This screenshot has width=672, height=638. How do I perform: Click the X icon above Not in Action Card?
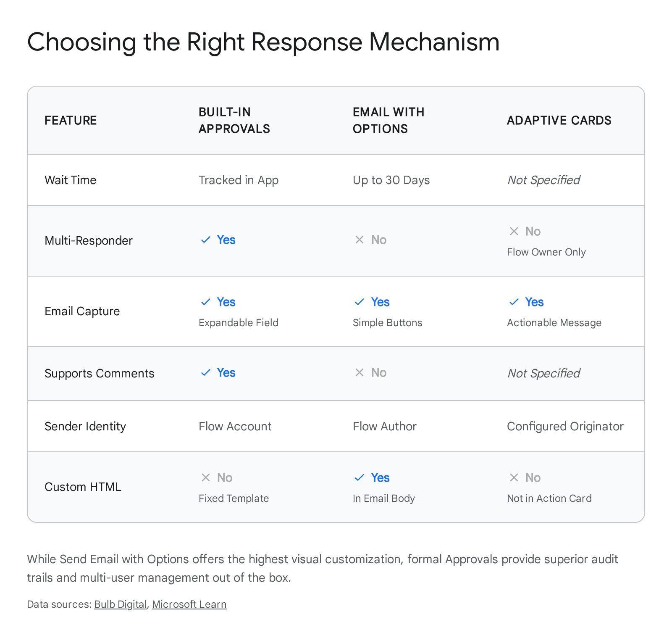514,478
